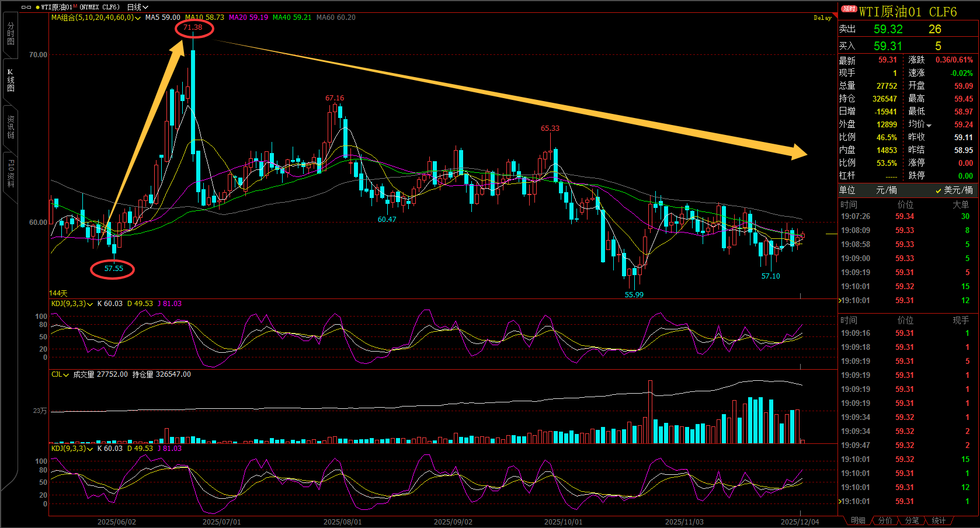Click the circled 57.55 low price marker
The height and width of the screenshot is (528, 980).
113,269
